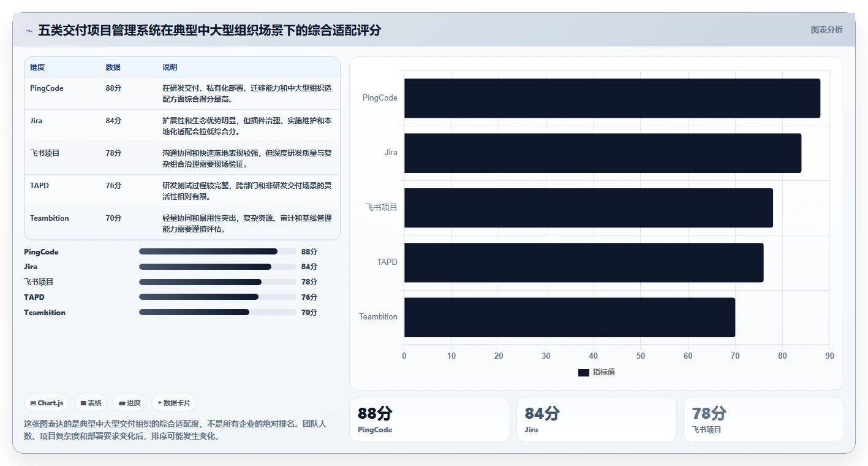Screen dimensions: 868x466
Task: Click the Teambition label on the chart's y-axis
Action: pyautogui.click(x=378, y=317)
